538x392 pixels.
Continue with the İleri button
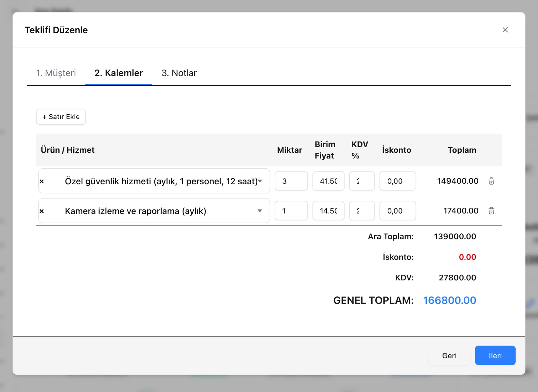click(495, 355)
